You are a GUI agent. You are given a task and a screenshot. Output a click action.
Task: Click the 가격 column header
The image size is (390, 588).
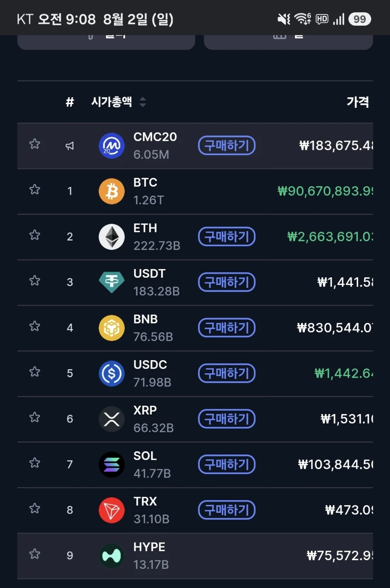[x=358, y=102]
